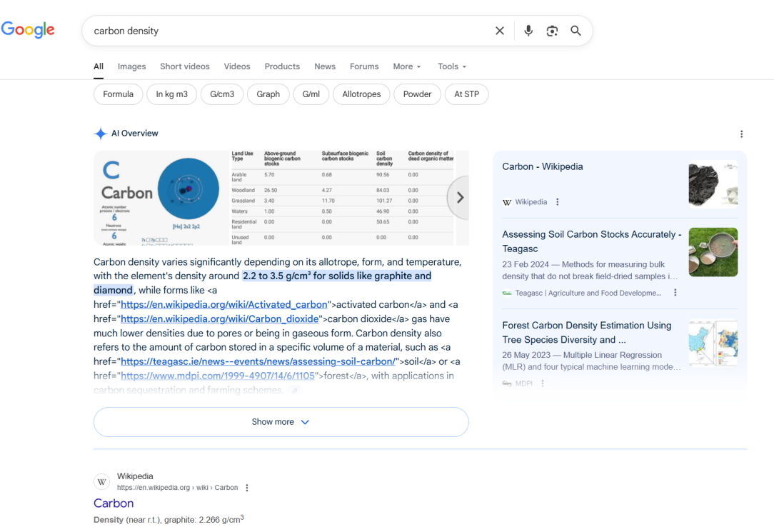
Task: Open the blue Carbon result title
Action: (x=114, y=503)
